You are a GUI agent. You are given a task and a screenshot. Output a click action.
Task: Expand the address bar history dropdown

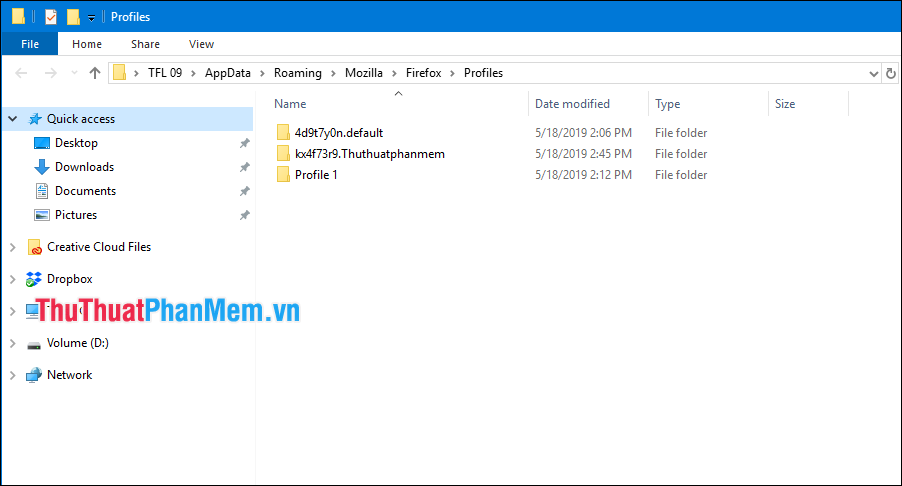(x=874, y=74)
